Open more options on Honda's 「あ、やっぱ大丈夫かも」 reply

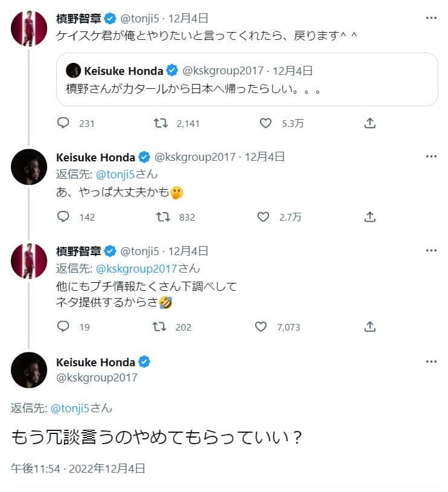[x=431, y=156]
